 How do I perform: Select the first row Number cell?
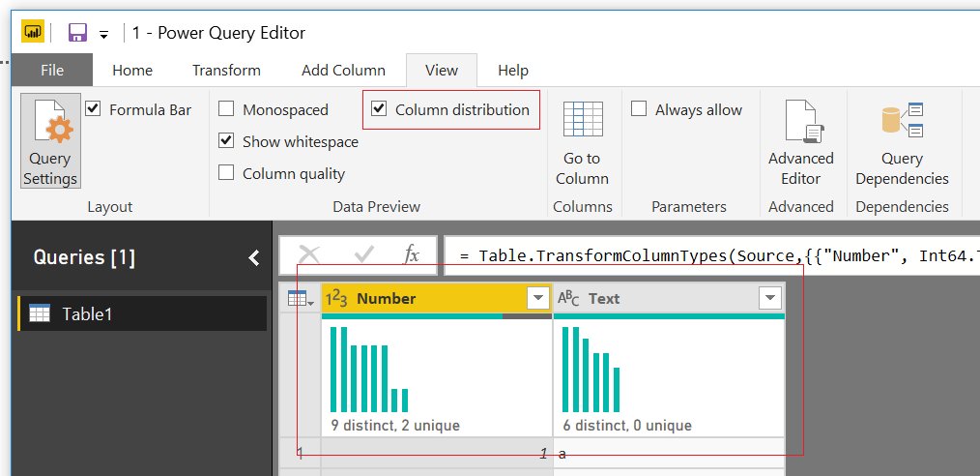pyautogui.click(x=437, y=454)
